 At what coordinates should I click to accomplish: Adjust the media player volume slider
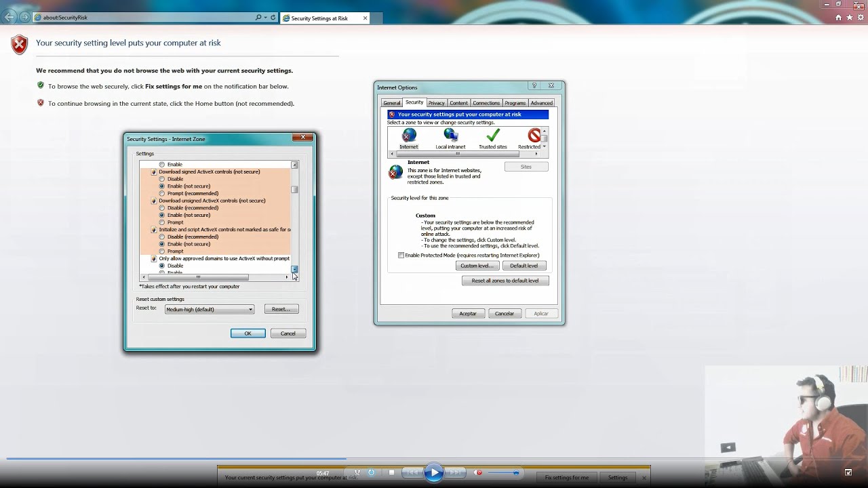[504, 472]
